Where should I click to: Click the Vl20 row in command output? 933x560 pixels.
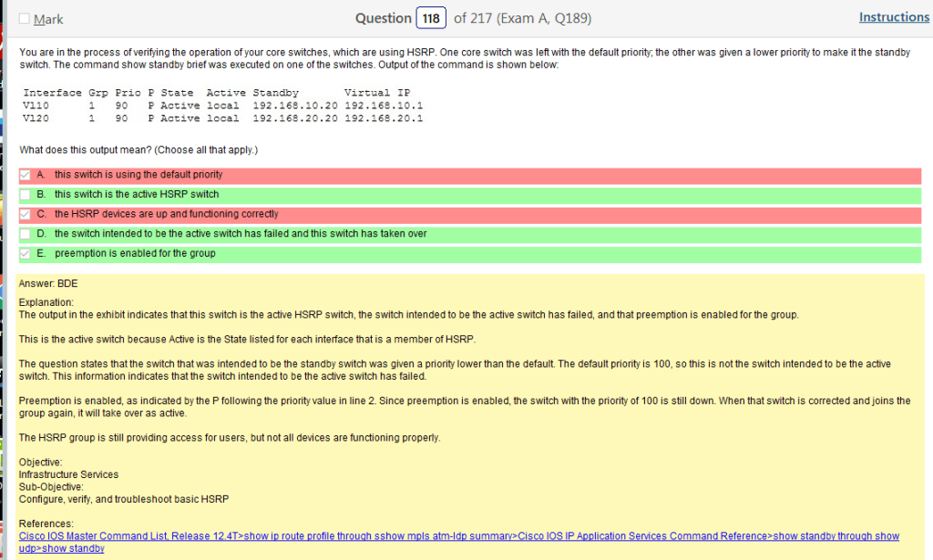tap(222, 118)
